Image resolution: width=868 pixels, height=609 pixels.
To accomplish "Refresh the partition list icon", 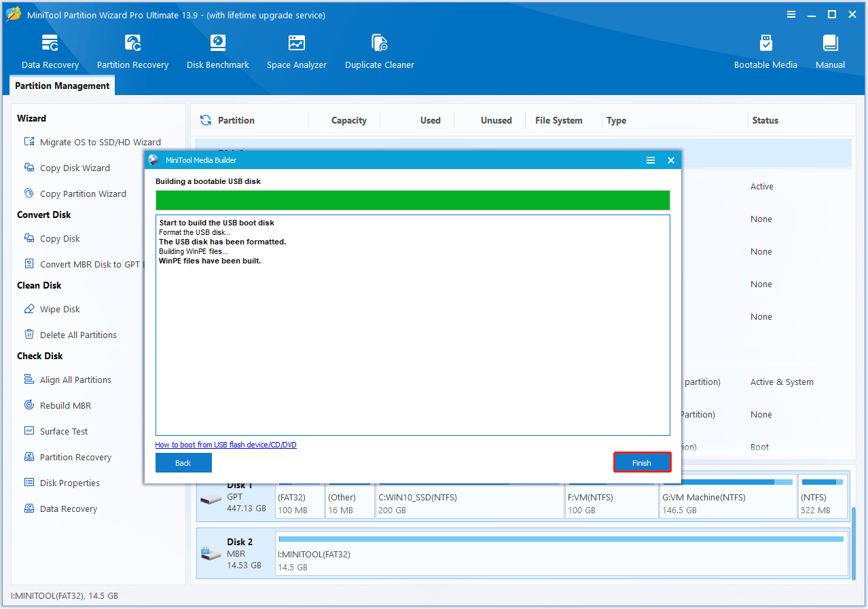I will coord(205,120).
